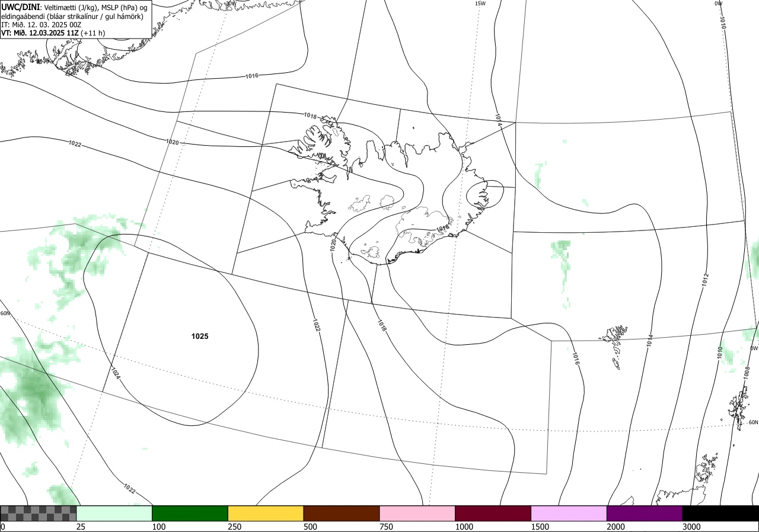This screenshot has height=532, width=759.
Task: Select the pale green 25–100 legend swatch
Action: pyautogui.click(x=114, y=513)
